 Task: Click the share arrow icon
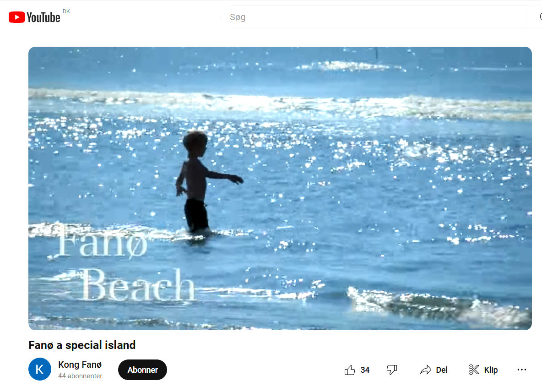(426, 370)
